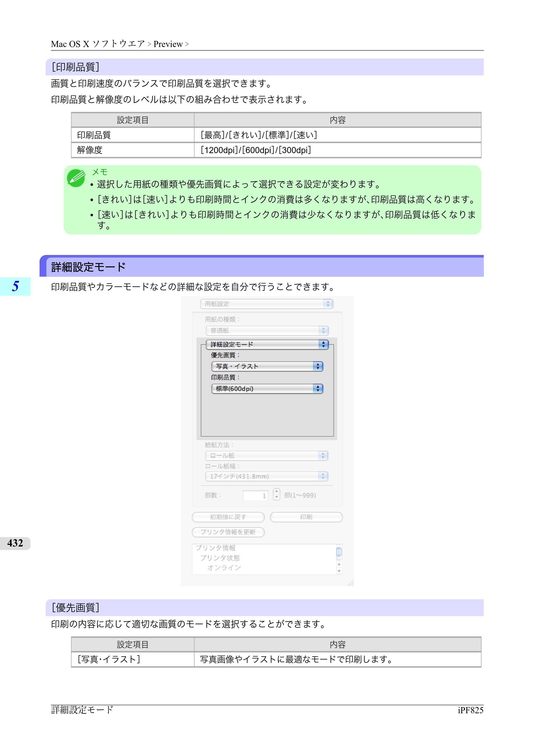Open the 普通紙 paper type dropdown
This screenshot has height=756, width=535.
267,330
